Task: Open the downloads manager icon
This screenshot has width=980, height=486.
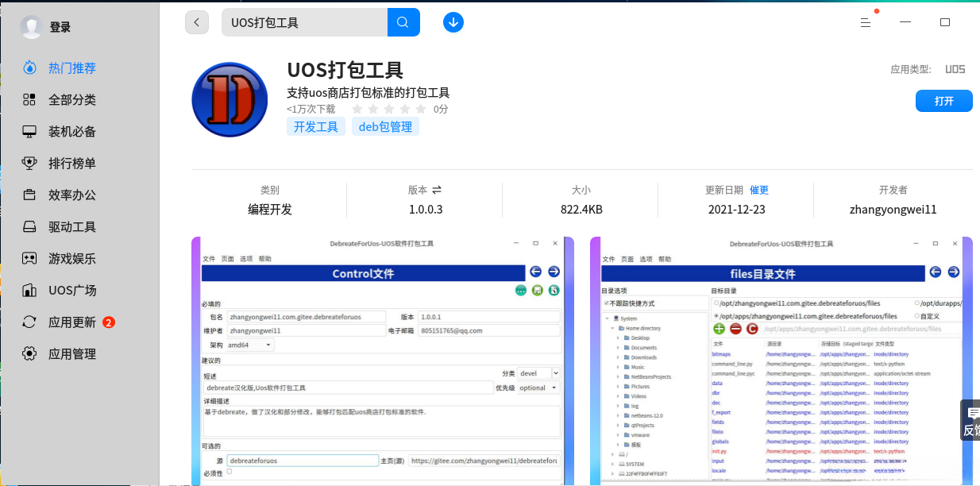Action: 453,22
